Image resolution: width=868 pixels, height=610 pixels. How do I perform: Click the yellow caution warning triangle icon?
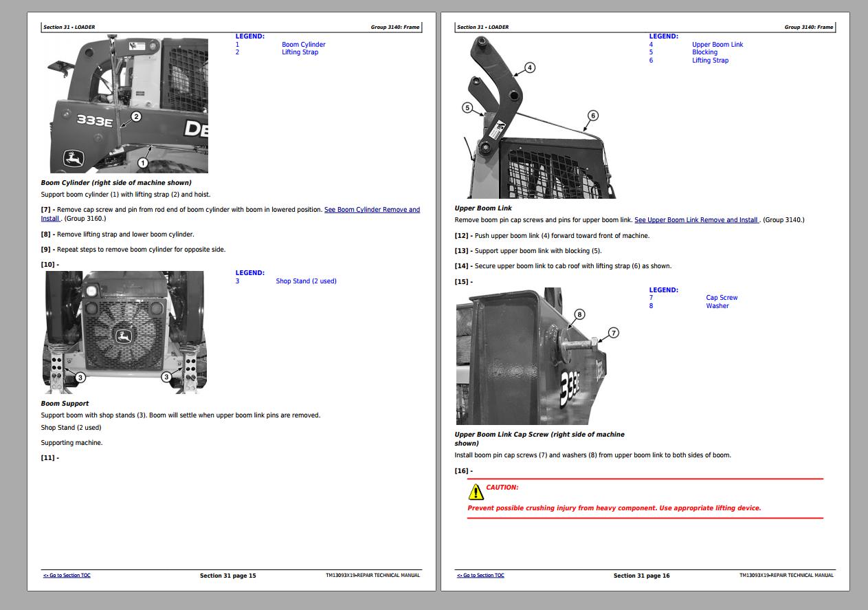tap(476, 492)
